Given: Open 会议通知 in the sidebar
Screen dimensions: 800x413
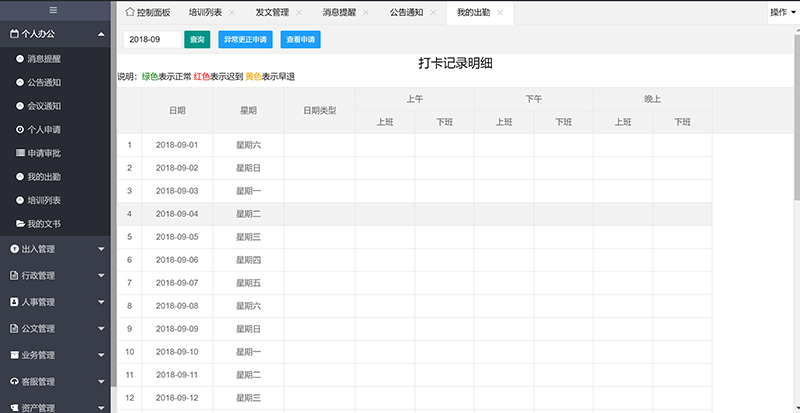Looking at the screenshot, I should point(44,106).
